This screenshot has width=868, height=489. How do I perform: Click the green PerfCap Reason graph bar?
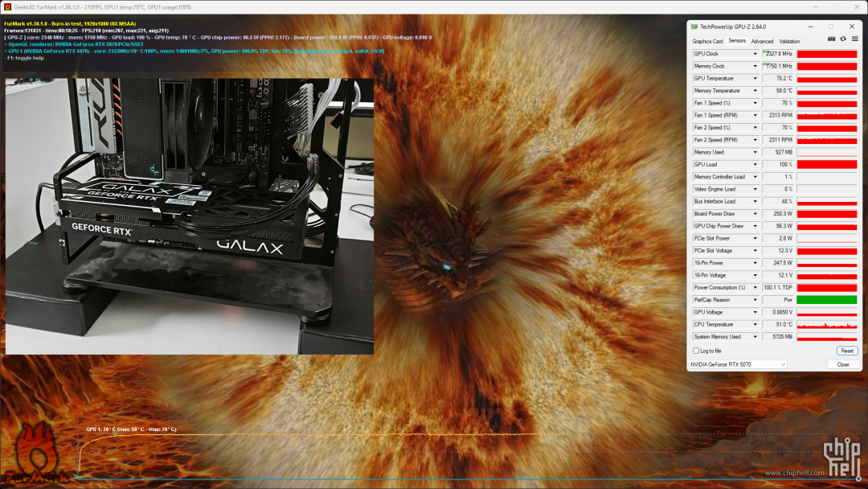pyautogui.click(x=827, y=300)
